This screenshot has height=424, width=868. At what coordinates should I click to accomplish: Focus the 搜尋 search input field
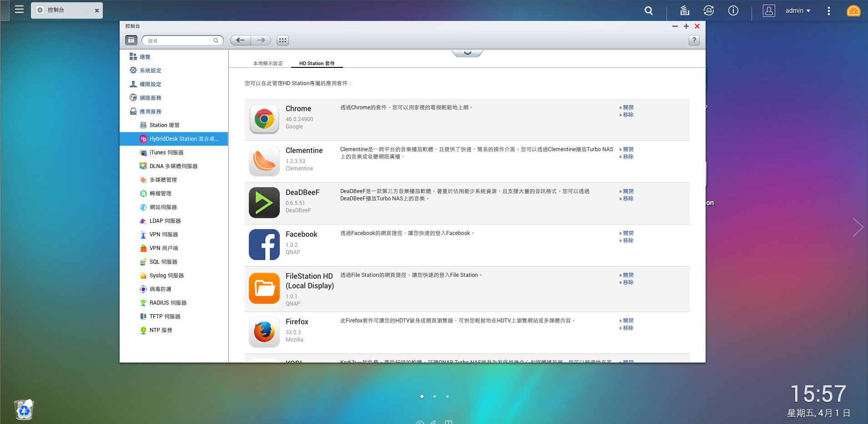tap(182, 41)
